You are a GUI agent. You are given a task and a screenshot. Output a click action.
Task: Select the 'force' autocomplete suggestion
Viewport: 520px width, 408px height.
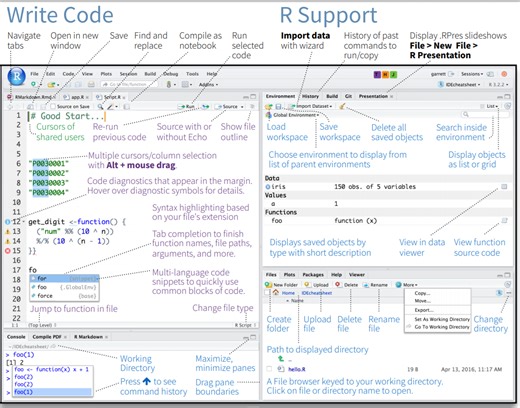click(x=64, y=296)
